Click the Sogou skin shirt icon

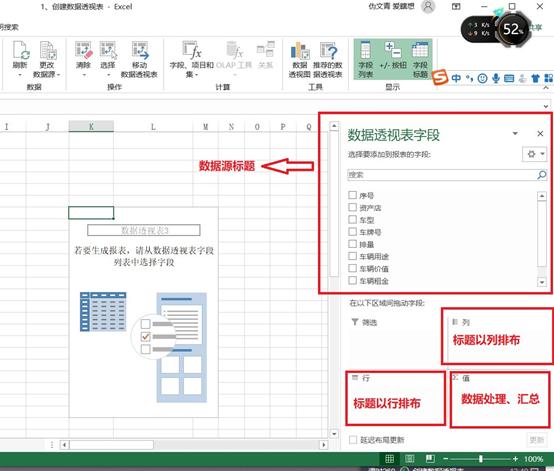(x=535, y=78)
